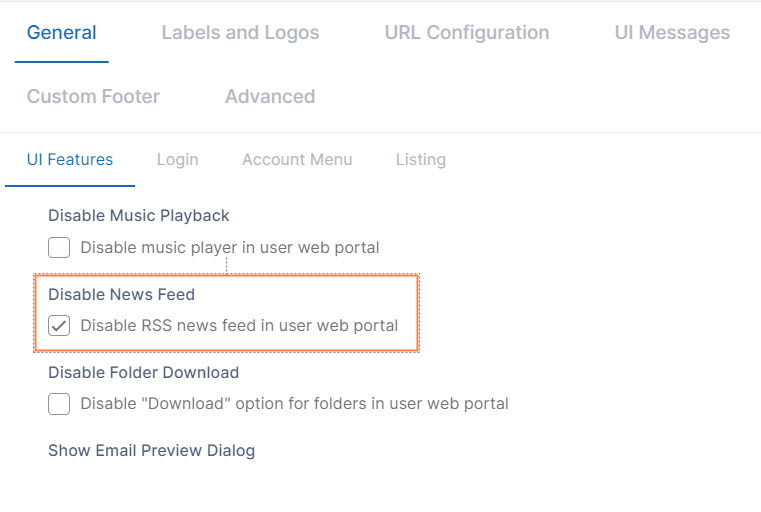Open the Account Menu sub-tab

[x=297, y=160]
